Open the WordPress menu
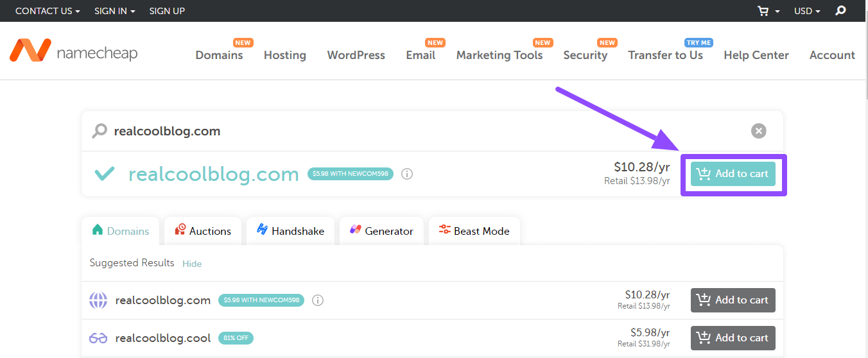868x358 pixels. pyautogui.click(x=356, y=55)
